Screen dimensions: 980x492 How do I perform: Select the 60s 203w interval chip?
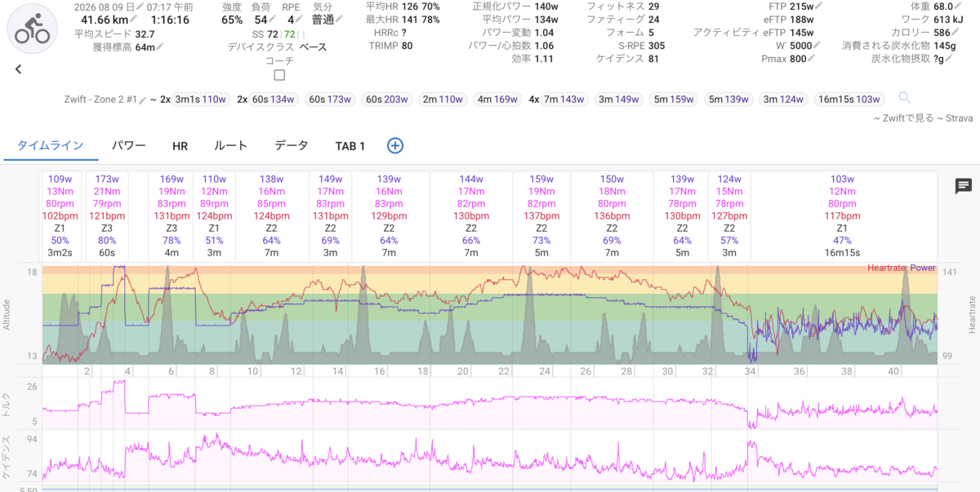coord(385,100)
